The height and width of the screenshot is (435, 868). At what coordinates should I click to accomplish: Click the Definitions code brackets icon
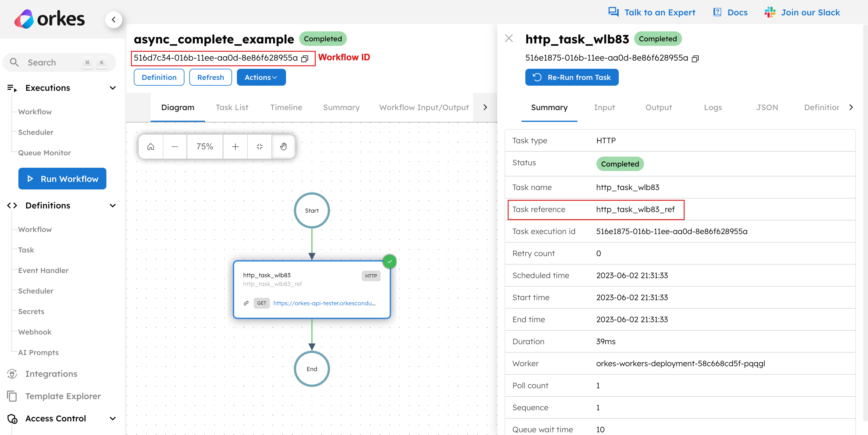click(12, 205)
